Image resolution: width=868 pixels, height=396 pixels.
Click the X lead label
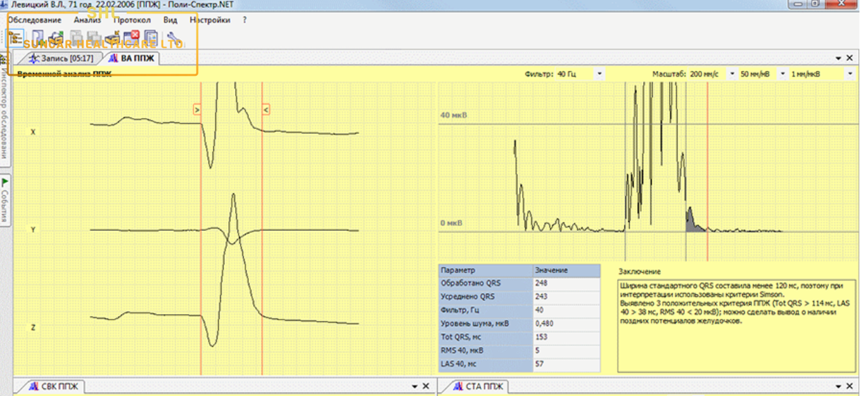(33, 132)
